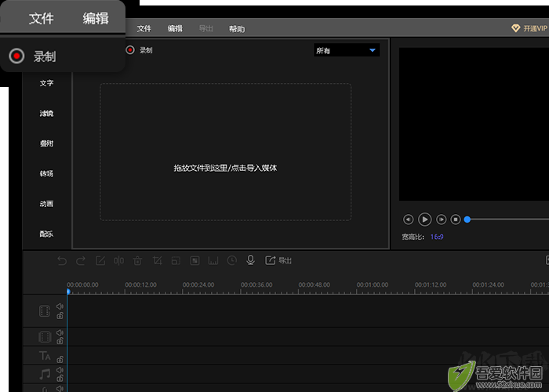Select the split clip tool
This screenshot has width=549, height=392.
(x=118, y=261)
